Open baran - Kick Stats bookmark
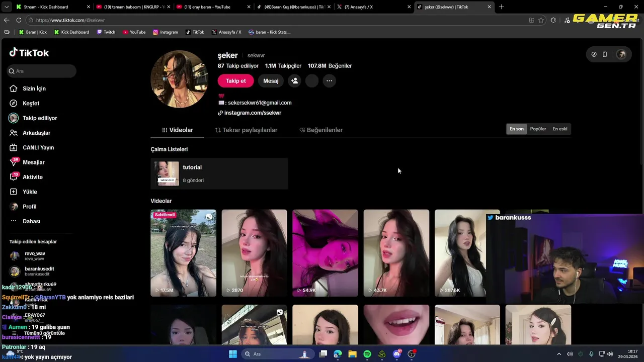Screen dimensions: 644x362 point(270,32)
